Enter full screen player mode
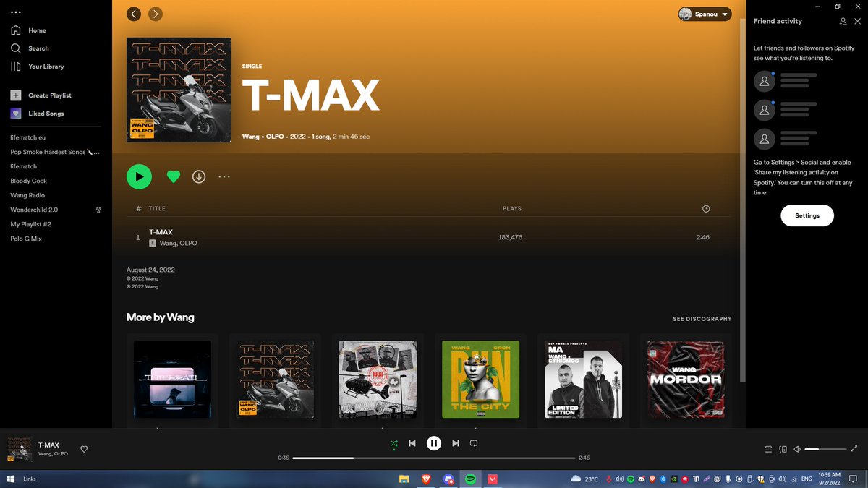The image size is (868, 488). (854, 449)
